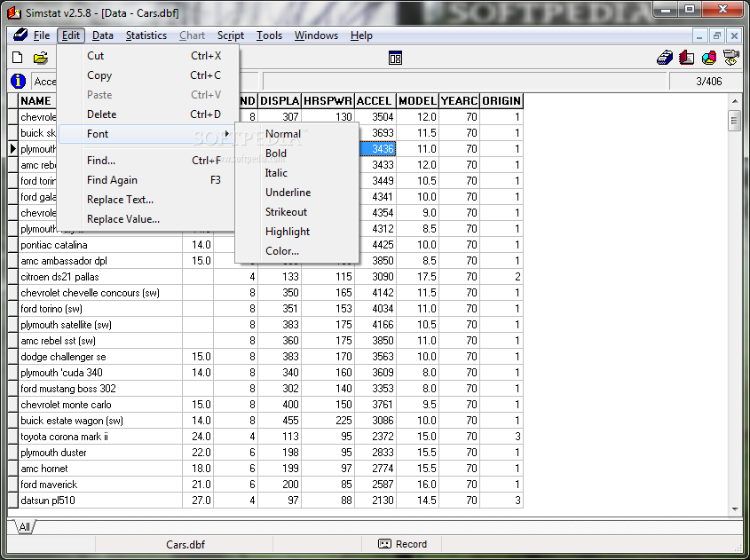
Task: Click the HRSPWR column header
Action: (x=328, y=101)
